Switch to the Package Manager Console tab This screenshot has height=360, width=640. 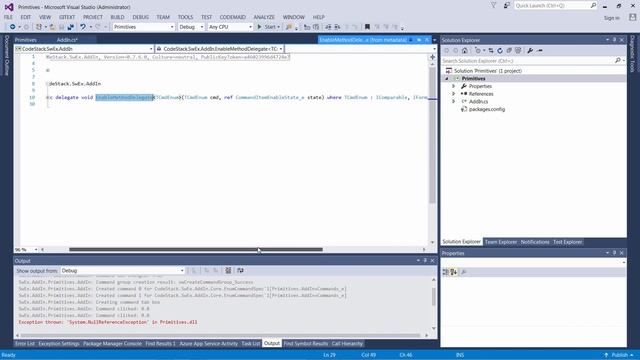click(x=112, y=344)
